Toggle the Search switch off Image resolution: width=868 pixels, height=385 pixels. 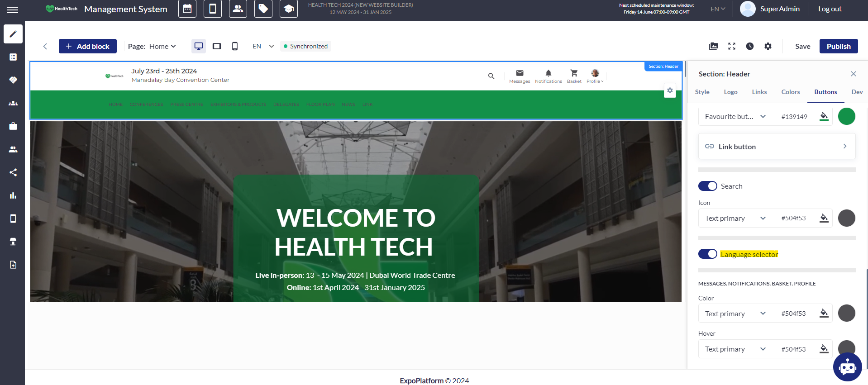click(708, 186)
